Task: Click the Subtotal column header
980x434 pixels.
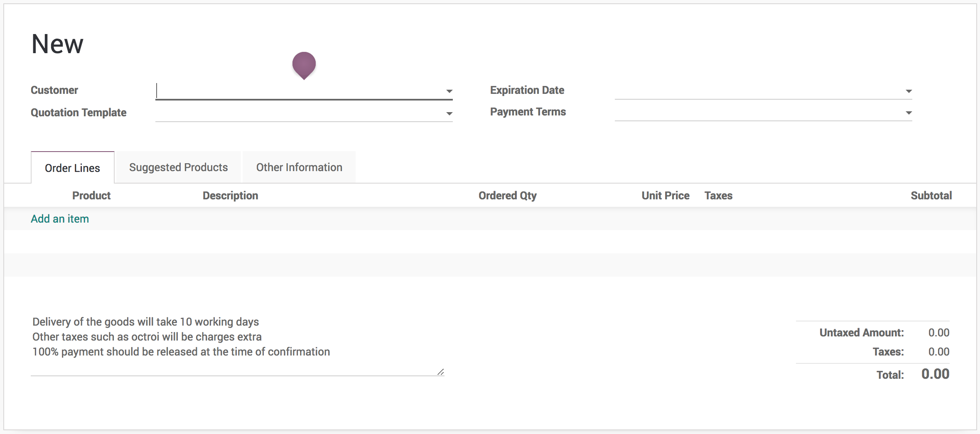Action: [x=931, y=196]
